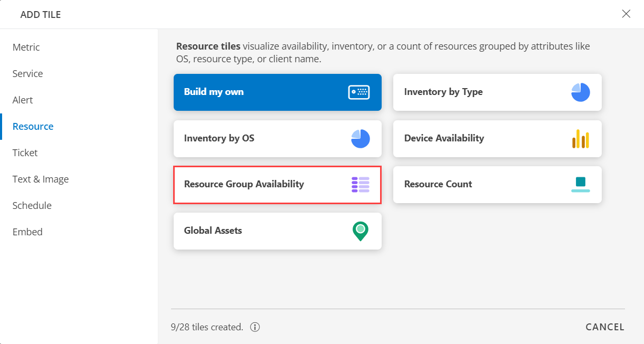The height and width of the screenshot is (344, 644).
Task: Select the bar chart icon on Device Availability
Action: tap(580, 139)
